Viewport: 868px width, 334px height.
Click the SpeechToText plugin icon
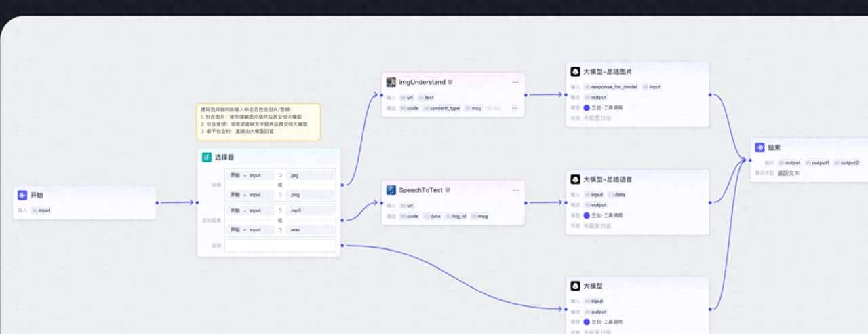click(x=391, y=190)
